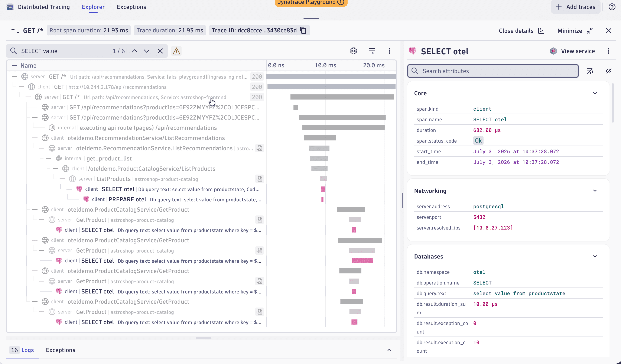Click the warning triangle icon
The width and height of the screenshot is (621, 364).
pyautogui.click(x=176, y=51)
